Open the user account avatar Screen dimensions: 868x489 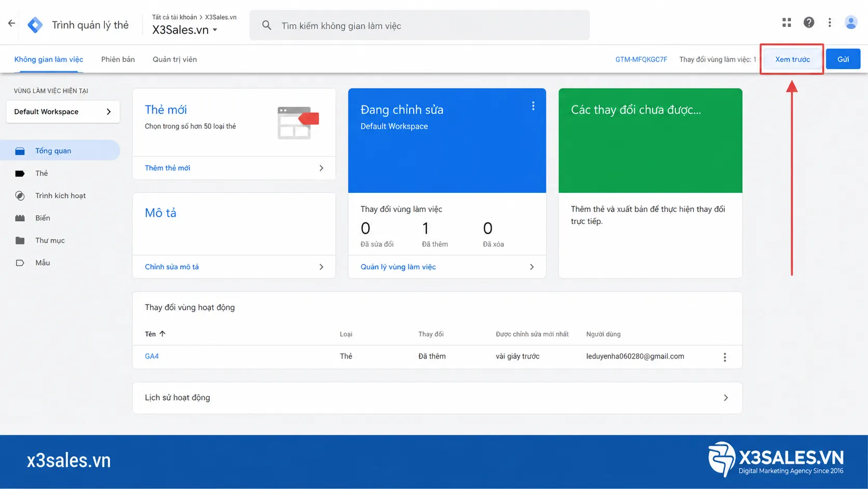coord(851,22)
